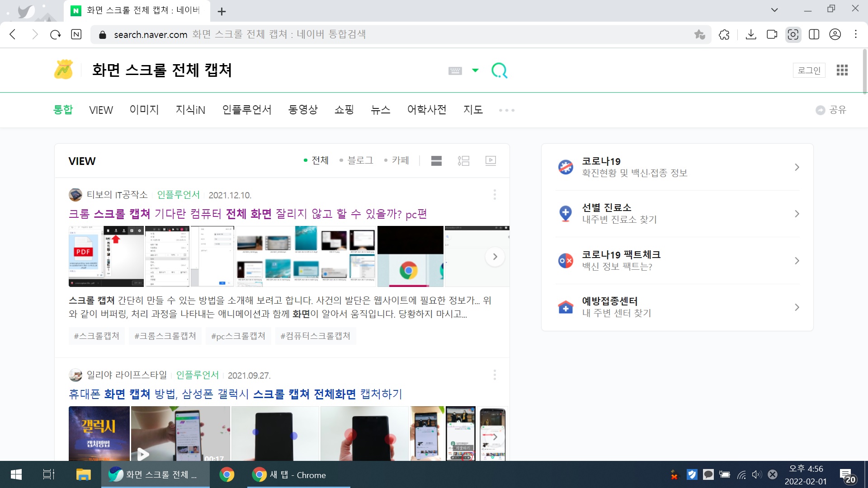The image size is (868, 488).
Task: Open the 예방접종센터 찾기 row
Action: click(x=677, y=307)
